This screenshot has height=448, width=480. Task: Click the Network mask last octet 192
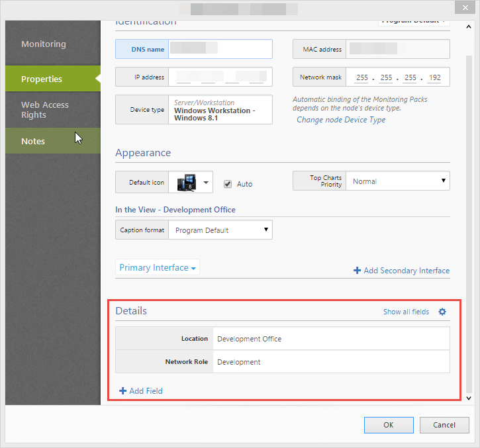point(435,77)
